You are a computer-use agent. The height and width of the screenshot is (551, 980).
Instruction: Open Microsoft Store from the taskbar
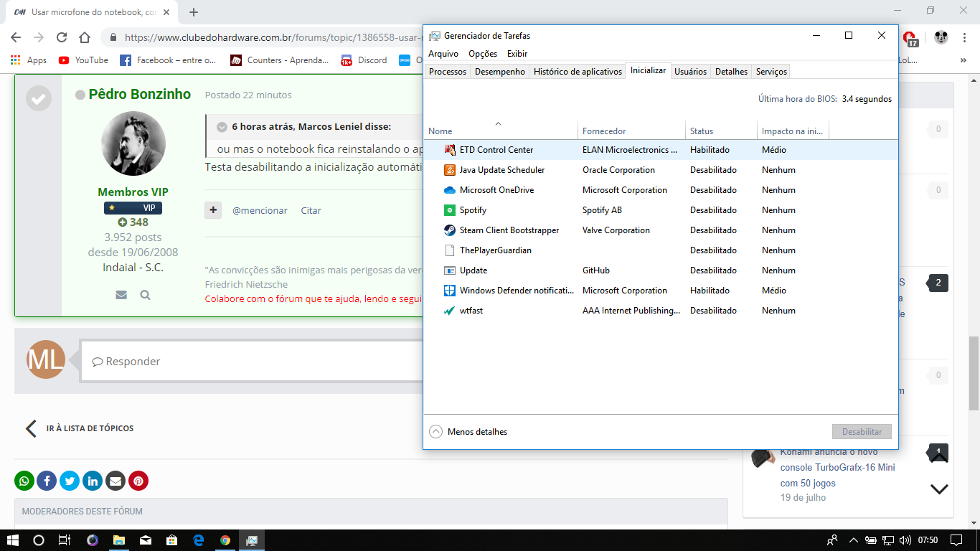(172, 540)
